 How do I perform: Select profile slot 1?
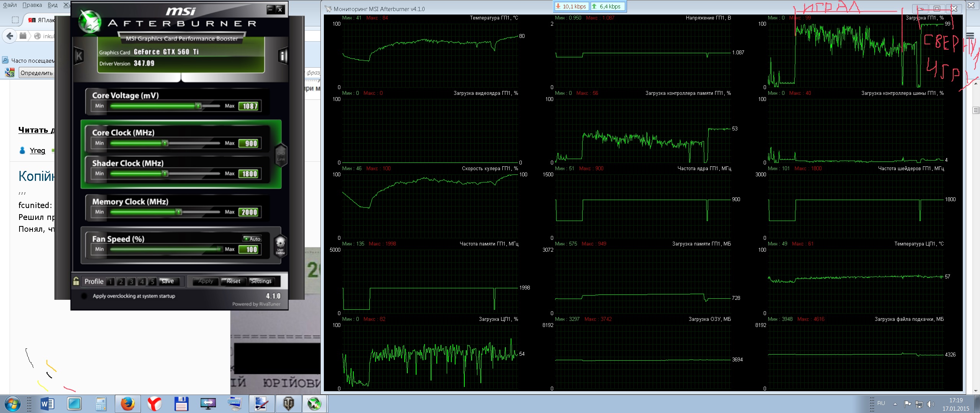coord(110,282)
